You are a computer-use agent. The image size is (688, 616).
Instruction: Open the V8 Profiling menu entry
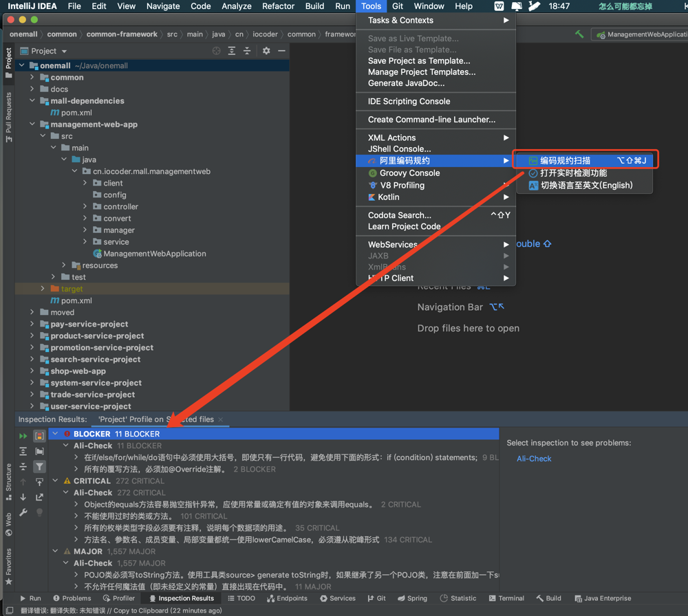[x=436, y=186]
